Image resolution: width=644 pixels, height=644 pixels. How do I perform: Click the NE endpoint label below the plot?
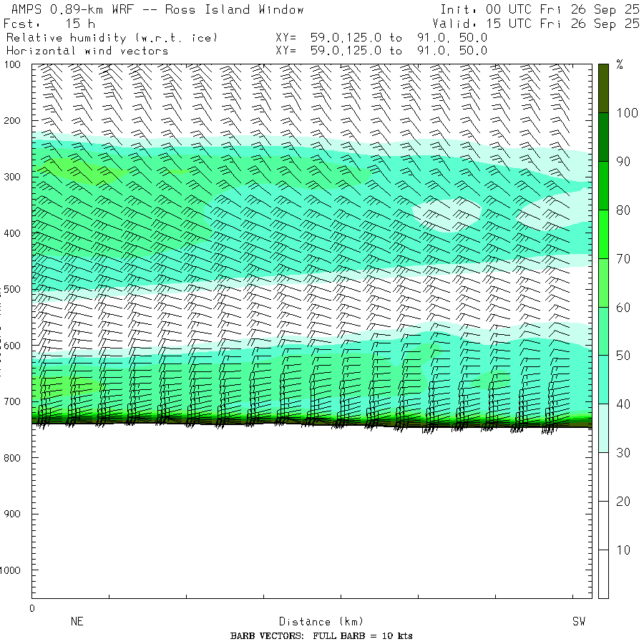tap(77, 622)
